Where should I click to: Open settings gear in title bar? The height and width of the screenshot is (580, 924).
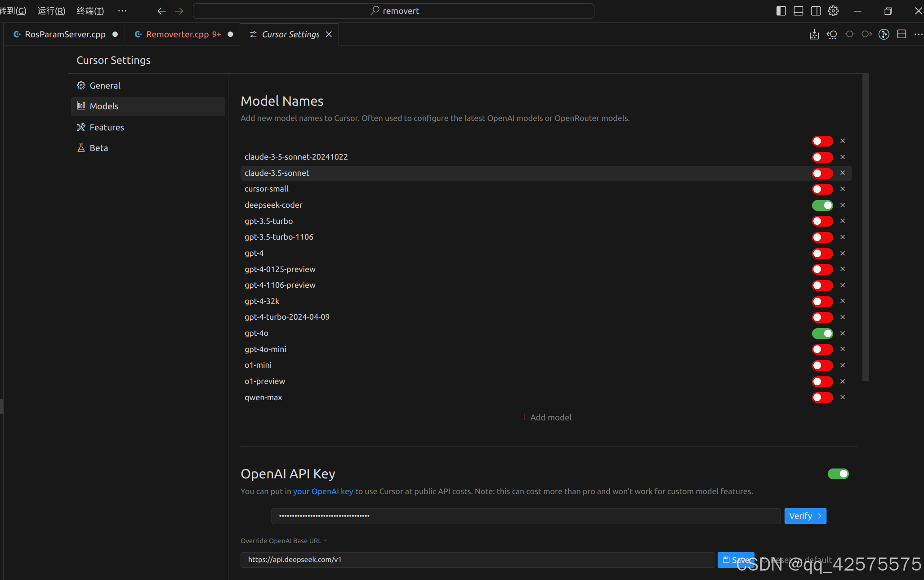tap(833, 11)
